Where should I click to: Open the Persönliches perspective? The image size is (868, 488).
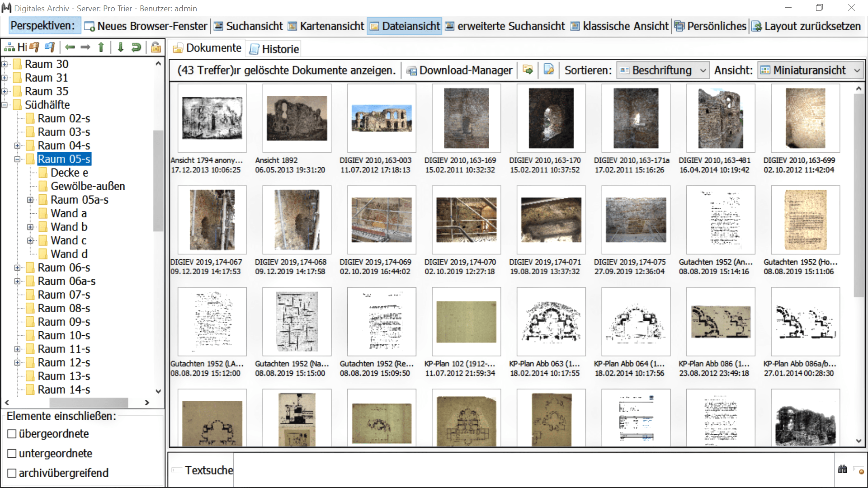tap(711, 26)
